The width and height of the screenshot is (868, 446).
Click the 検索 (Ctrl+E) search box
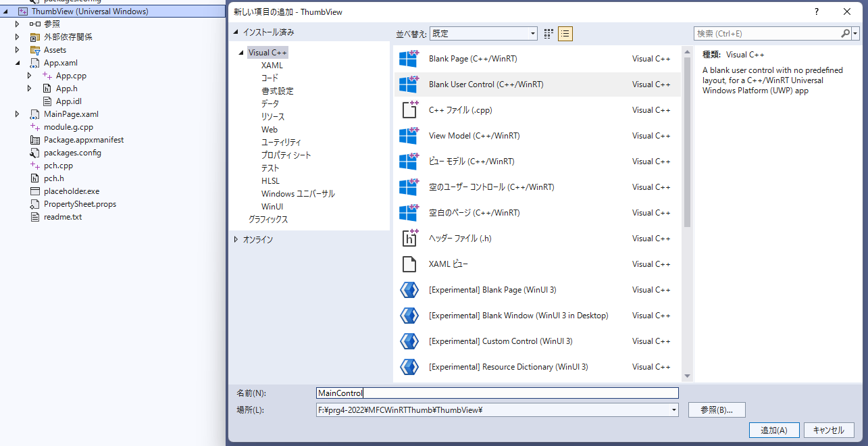click(x=767, y=33)
